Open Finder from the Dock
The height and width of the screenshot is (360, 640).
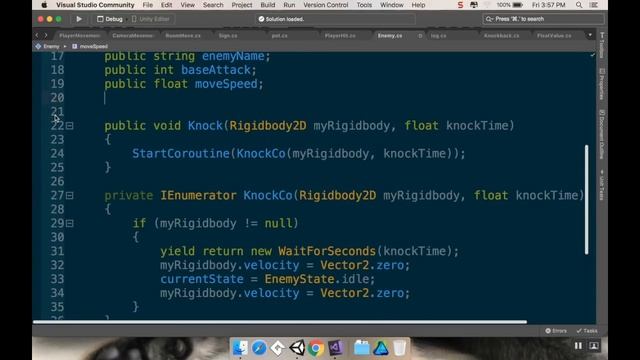pos(240,348)
